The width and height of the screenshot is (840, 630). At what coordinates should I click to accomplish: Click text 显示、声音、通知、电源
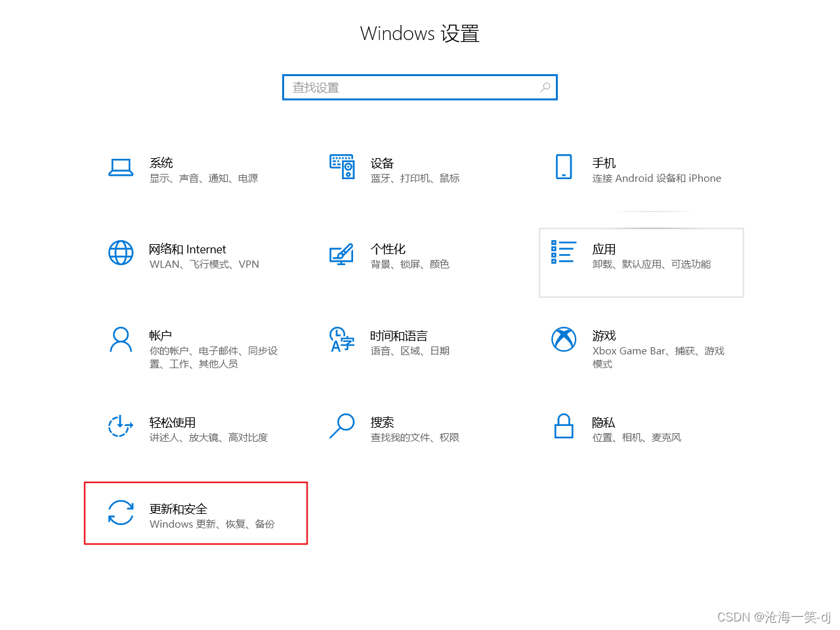tap(204, 178)
